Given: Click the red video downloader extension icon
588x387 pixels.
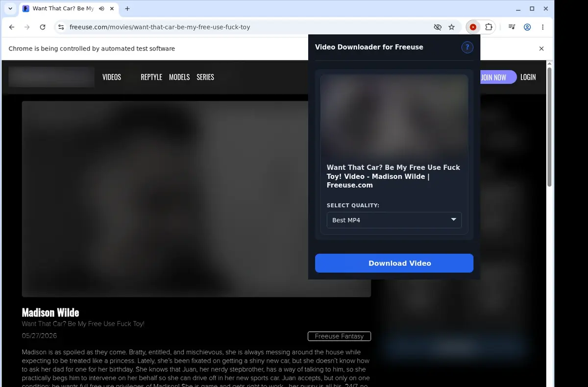Looking at the screenshot, I should [473, 27].
